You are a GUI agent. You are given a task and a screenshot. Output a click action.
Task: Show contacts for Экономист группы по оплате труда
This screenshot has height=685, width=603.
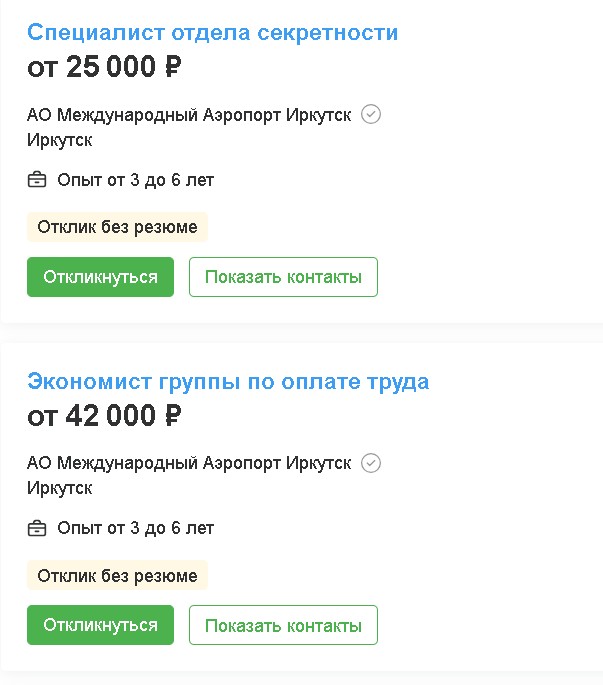click(x=283, y=625)
